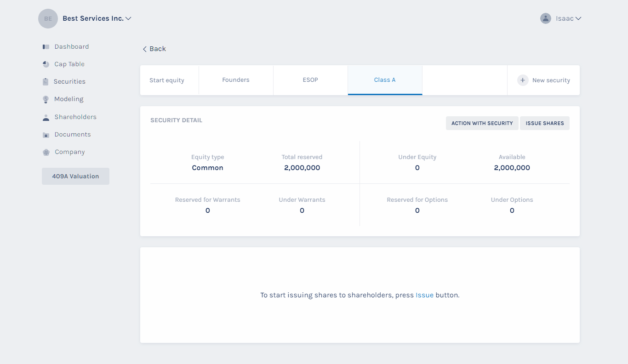Click the Modeling lightbulb icon

click(46, 99)
